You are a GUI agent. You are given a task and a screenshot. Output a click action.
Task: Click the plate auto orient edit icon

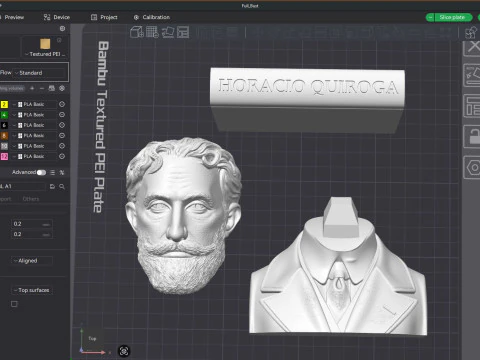pos(472,75)
